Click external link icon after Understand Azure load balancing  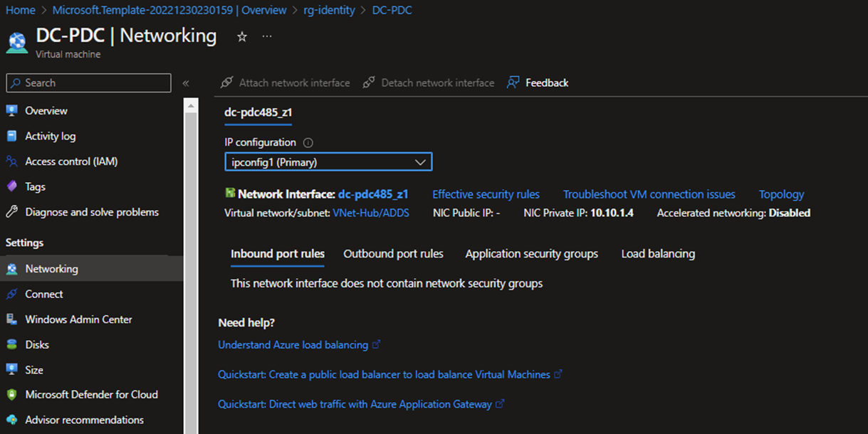coord(377,344)
